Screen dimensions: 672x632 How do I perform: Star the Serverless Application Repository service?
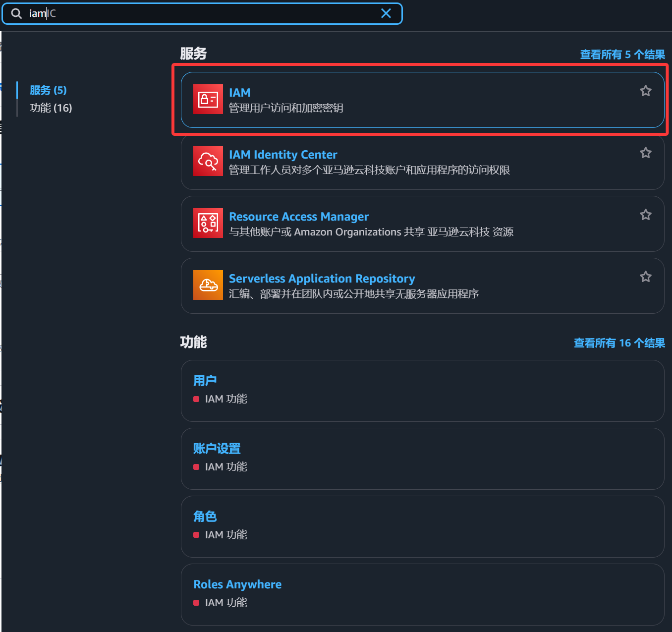coord(645,277)
